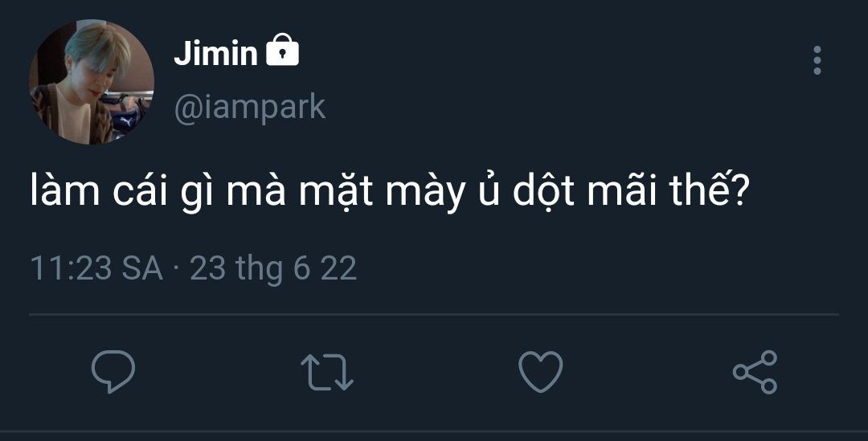Click the protected-account lock badge

coord(282,50)
